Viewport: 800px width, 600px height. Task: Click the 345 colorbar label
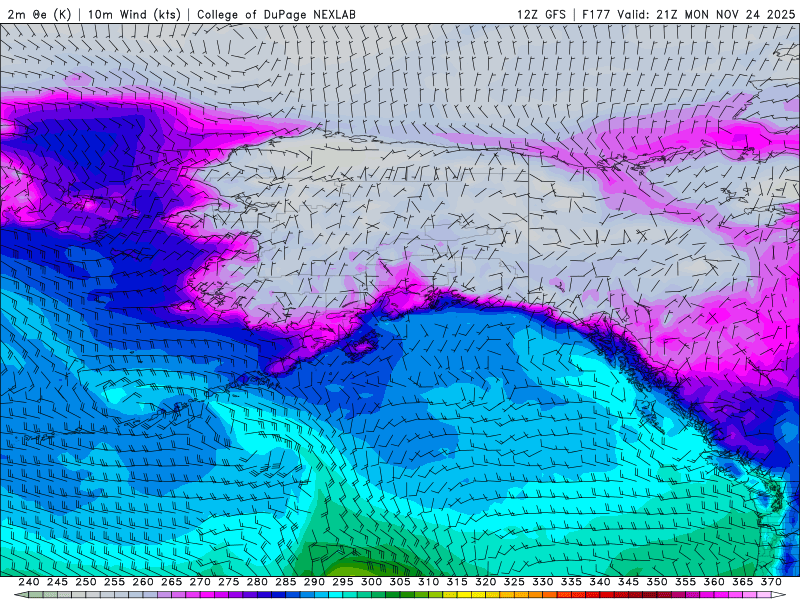(629, 582)
